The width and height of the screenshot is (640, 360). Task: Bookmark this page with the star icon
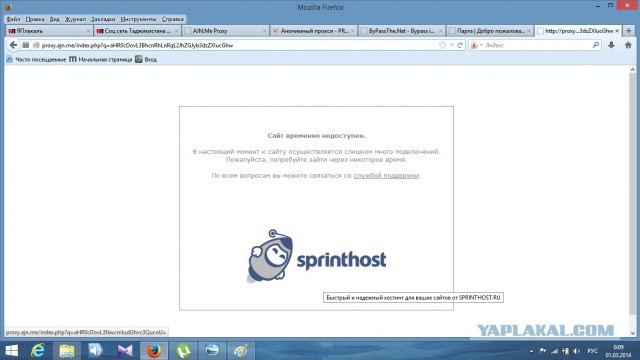coord(442,45)
